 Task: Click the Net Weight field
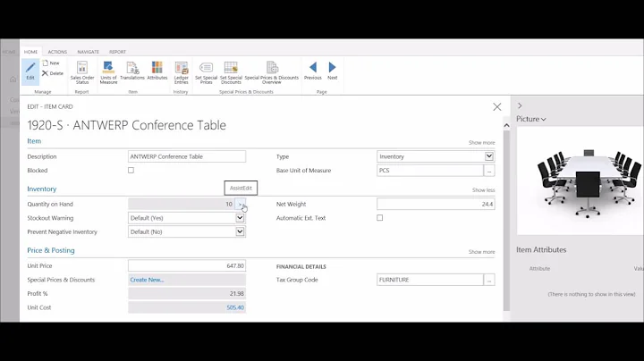(436, 204)
